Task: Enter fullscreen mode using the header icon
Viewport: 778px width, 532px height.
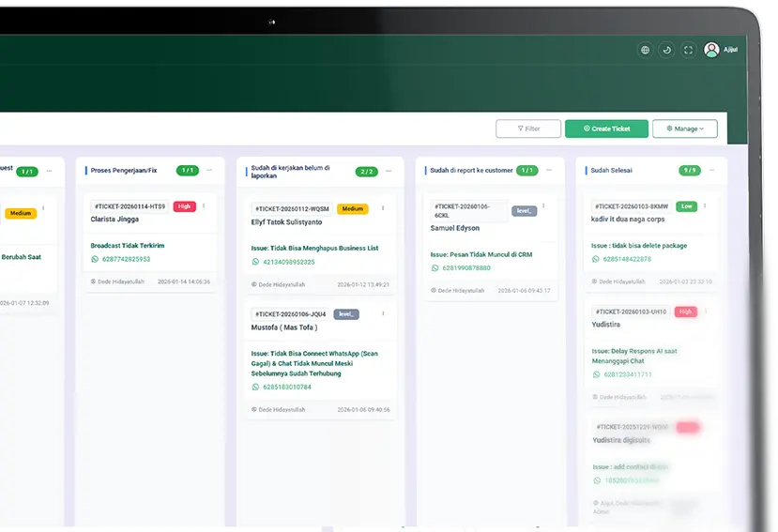Action: (x=689, y=50)
